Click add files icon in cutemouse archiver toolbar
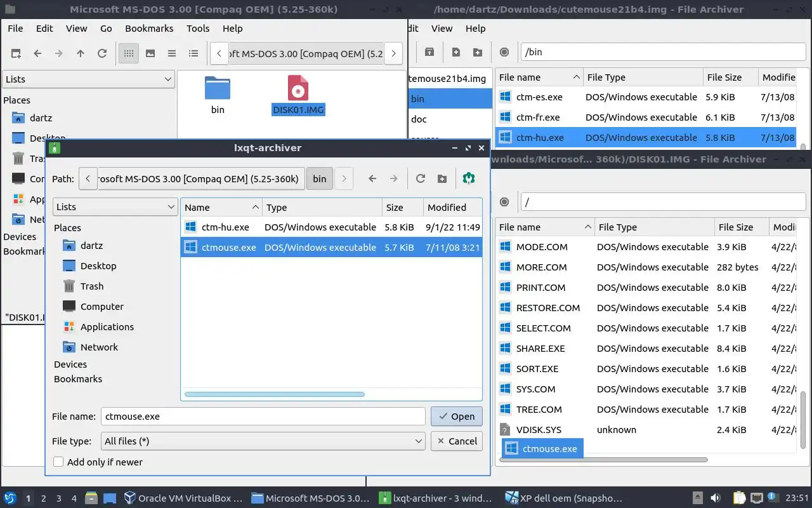The height and width of the screenshot is (508, 812). click(x=456, y=52)
